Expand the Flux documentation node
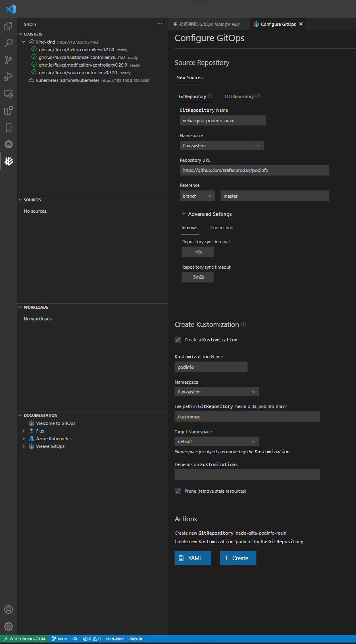This screenshot has width=356, height=644. [x=24, y=431]
